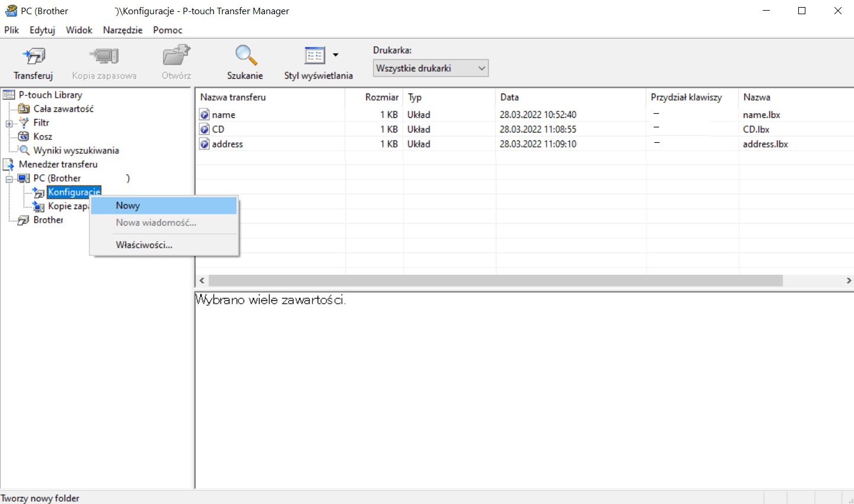Select Właściwości... in the context menu

tap(144, 245)
